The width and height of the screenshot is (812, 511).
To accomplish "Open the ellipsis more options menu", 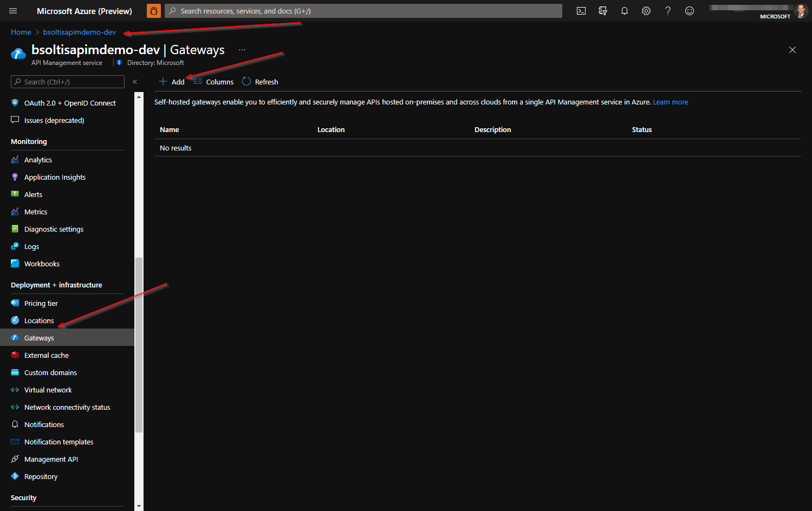I will tap(242, 50).
